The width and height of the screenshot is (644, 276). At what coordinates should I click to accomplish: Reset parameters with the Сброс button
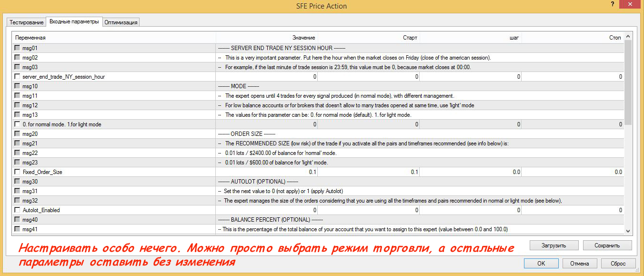click(x=618, y=263)
